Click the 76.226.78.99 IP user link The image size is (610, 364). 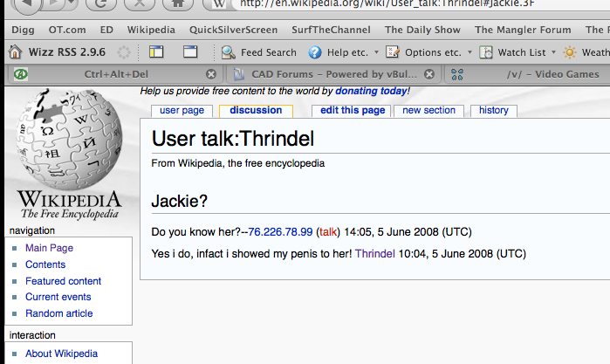(280, 232)
